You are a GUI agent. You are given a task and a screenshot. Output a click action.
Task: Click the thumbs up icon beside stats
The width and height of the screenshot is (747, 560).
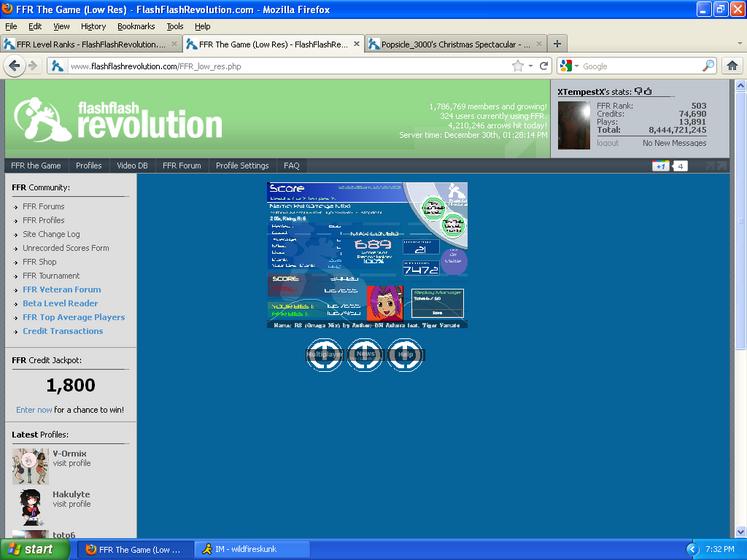(x=648, y=91)
